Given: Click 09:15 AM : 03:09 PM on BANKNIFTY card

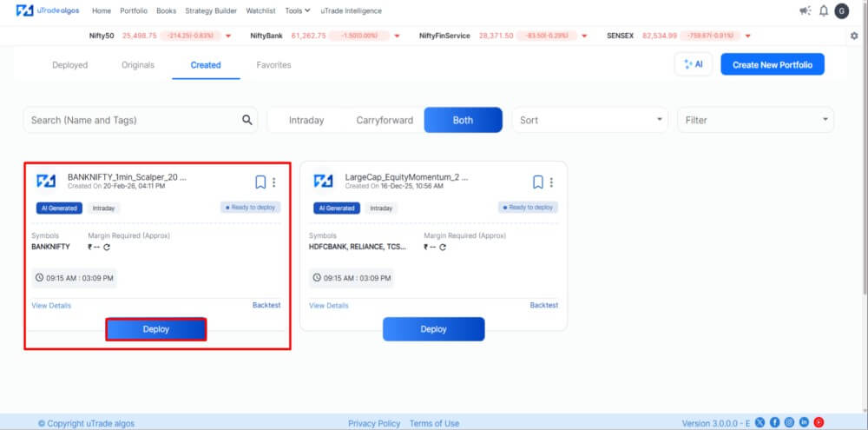Looking at the screenshot, I should (x=74, y=278).
